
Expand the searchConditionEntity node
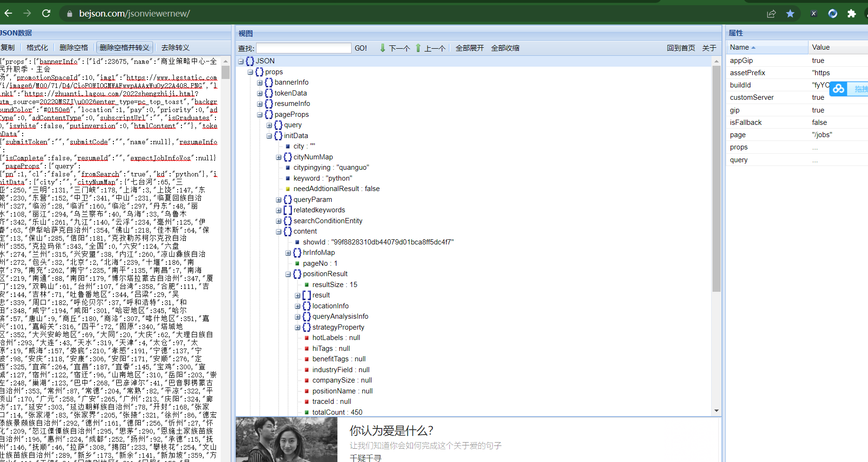tap(279, 221)
